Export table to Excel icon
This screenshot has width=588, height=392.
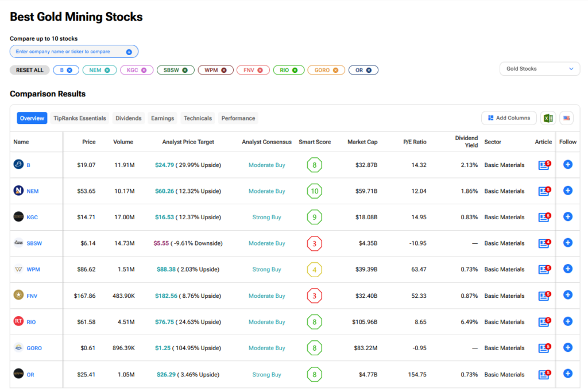click(548, 118)
